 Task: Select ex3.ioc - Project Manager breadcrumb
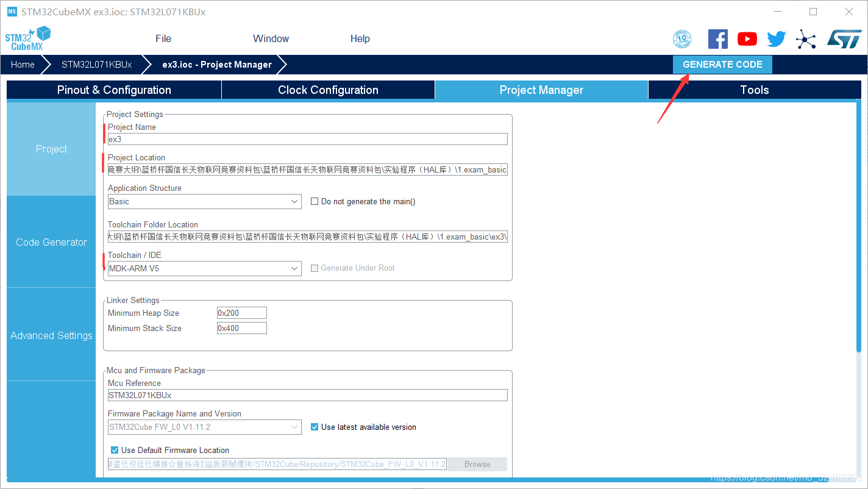(x=217, y=65)
